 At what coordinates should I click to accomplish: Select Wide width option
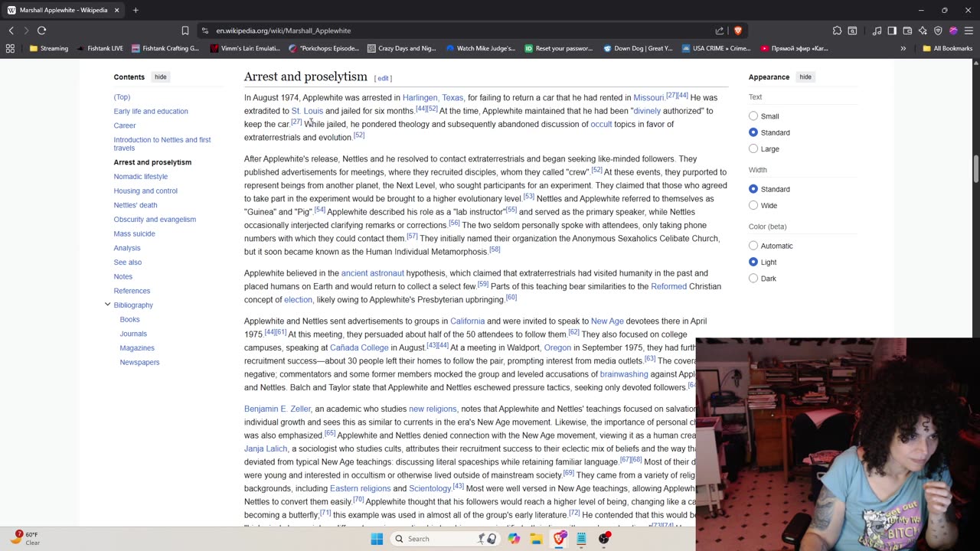[x=753, y=205]
